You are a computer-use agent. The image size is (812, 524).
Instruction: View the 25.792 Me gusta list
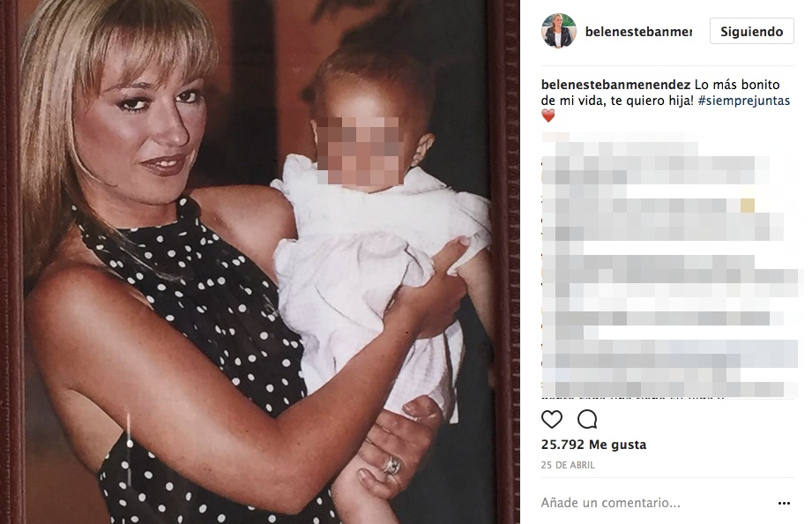click(593, 445)
